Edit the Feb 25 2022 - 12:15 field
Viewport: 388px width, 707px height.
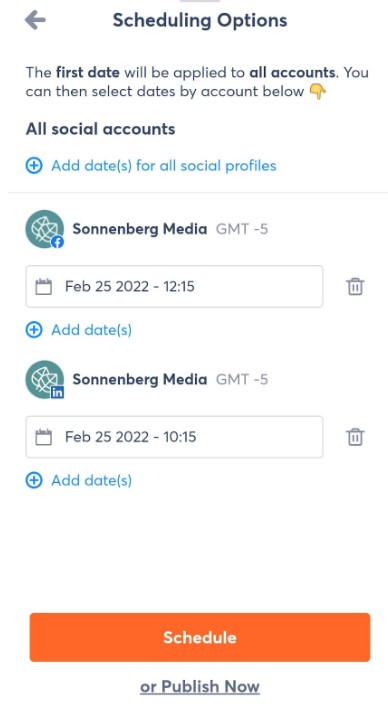pos(174,286)
